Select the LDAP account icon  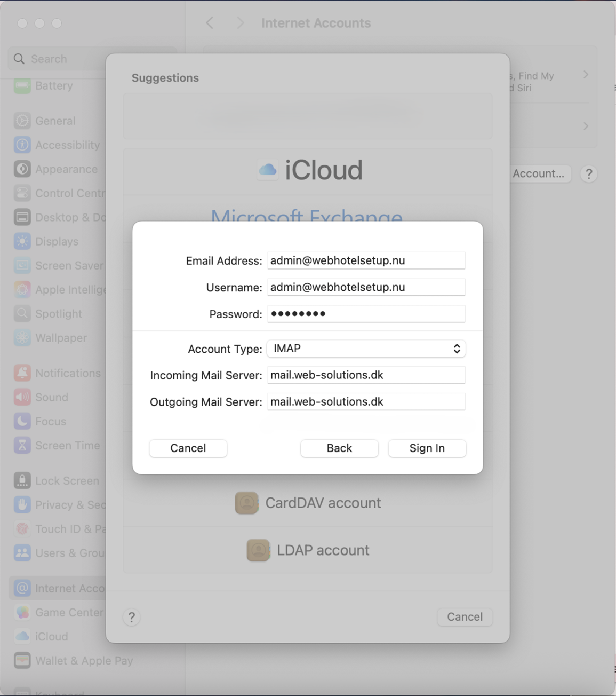click(258, 550)
